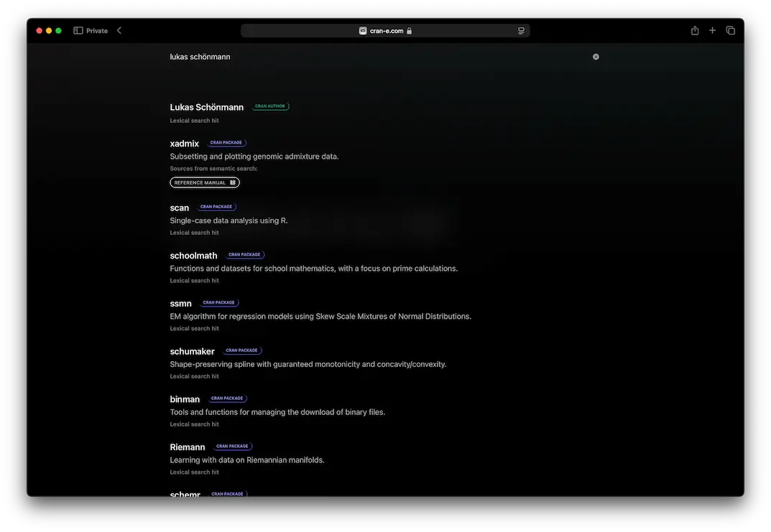Open the ssmn package page

tap(180, 304)
